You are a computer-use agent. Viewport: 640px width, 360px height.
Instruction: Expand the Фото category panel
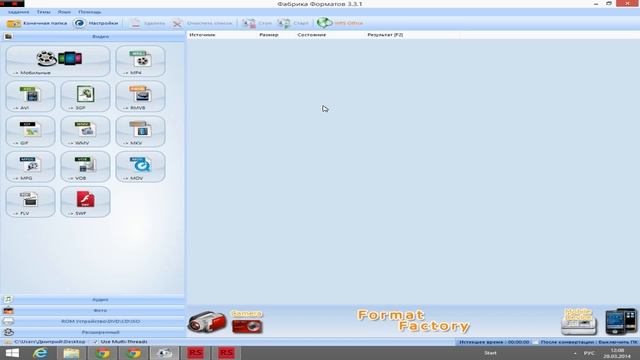[93, 311]
